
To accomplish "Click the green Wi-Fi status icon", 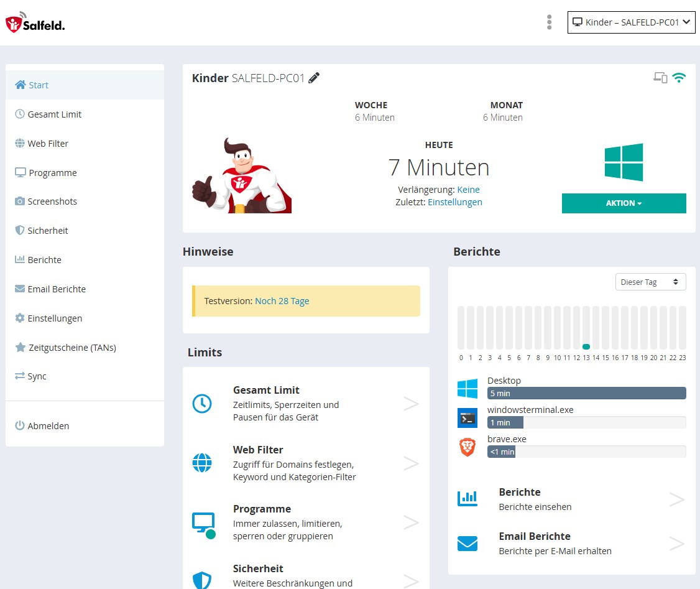I will pyautogui.click(x=679, y=78).
